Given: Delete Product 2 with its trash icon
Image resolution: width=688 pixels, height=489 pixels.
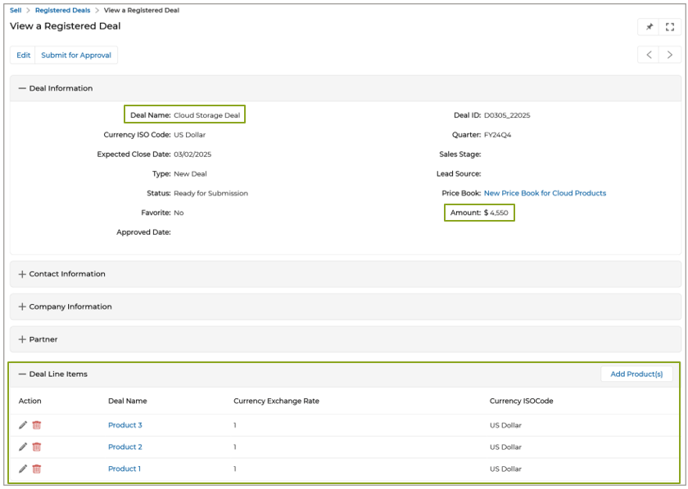Looking at the screenshot, I should click(37, 447).
